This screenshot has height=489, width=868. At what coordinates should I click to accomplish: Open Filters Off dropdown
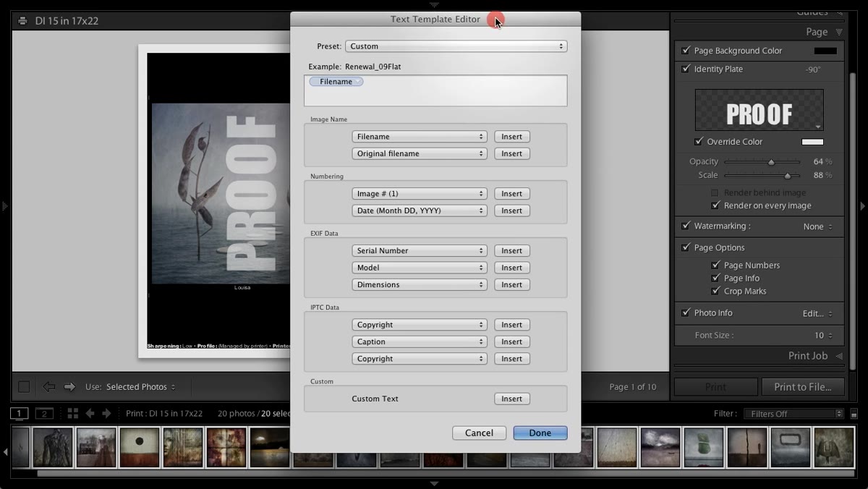click(x=793, y=414)
